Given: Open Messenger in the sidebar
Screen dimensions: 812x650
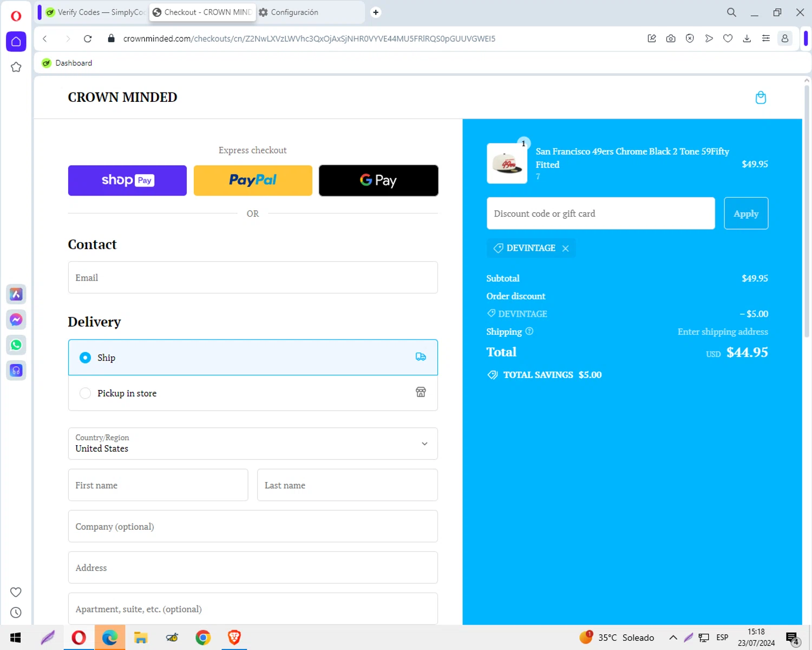Looking at the screenshot, I should pos(16,320).
